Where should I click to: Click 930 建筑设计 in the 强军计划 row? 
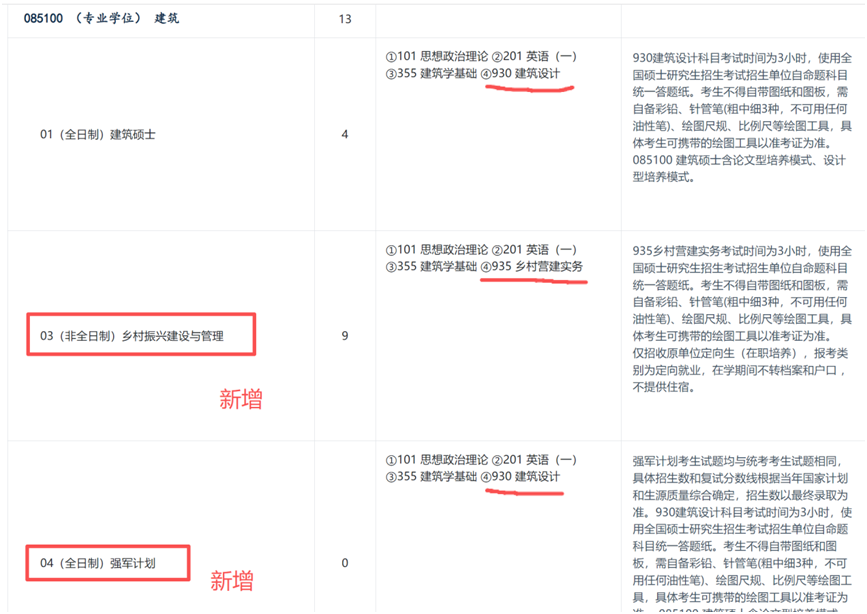coord(526,477)
